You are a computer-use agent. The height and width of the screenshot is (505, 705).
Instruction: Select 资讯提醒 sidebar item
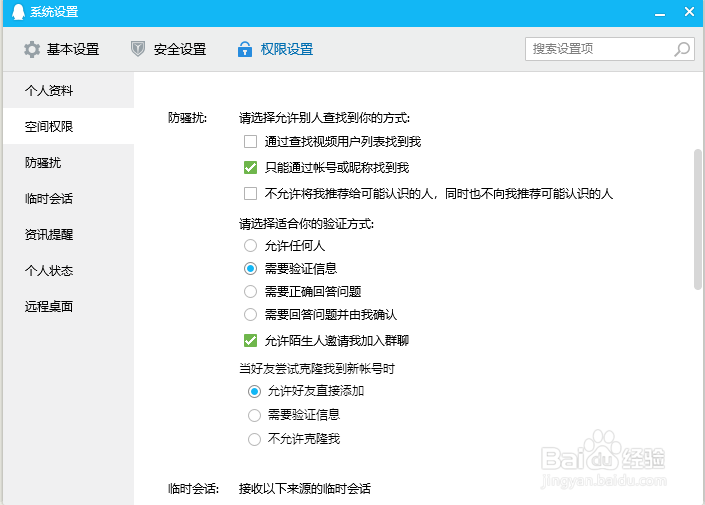pyautogui.click(x=68, y=234)
